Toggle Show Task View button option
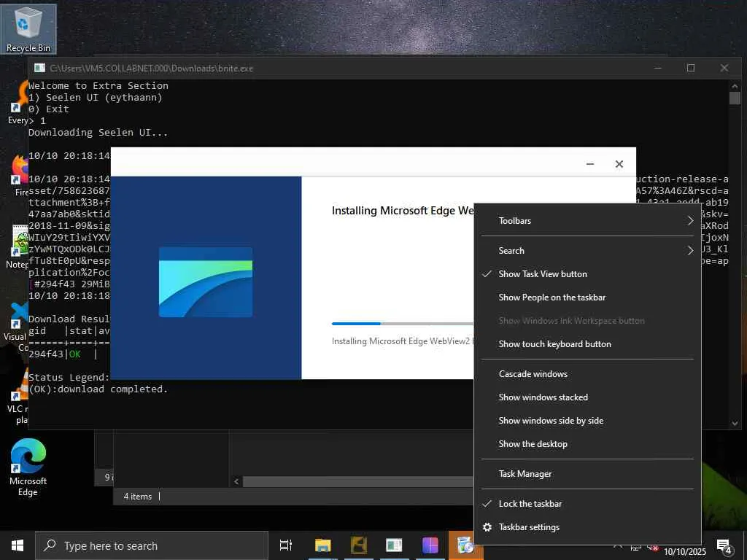The width and height of the screenshot is (747, 560). click(587, 274)
